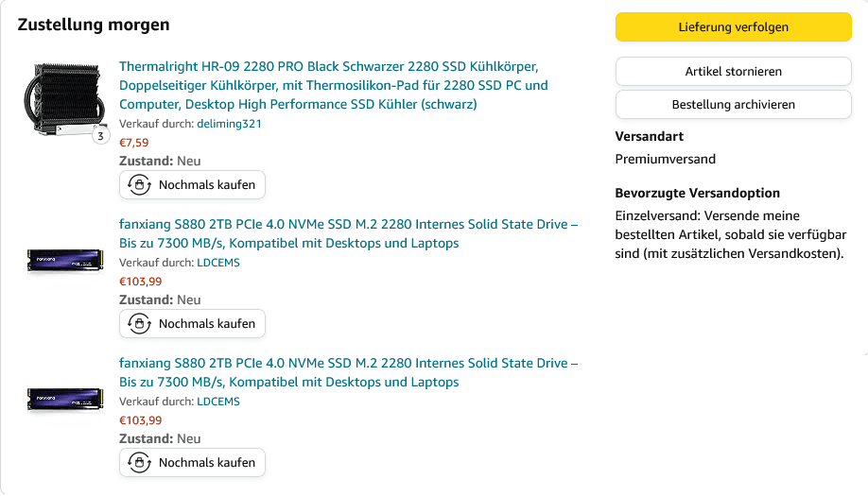Cancel items via Artikel stornieren
The image size is (868, 496).
(733, 72)
